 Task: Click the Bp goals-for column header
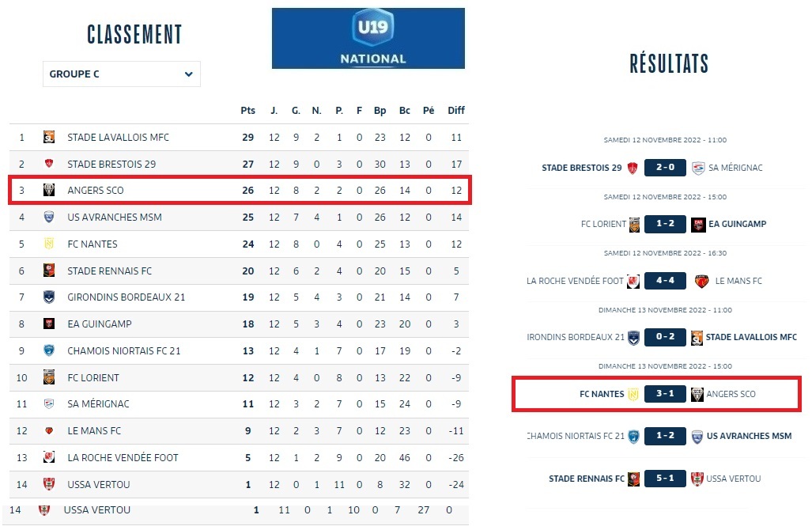pyautogui.click(x=380, y=111)
